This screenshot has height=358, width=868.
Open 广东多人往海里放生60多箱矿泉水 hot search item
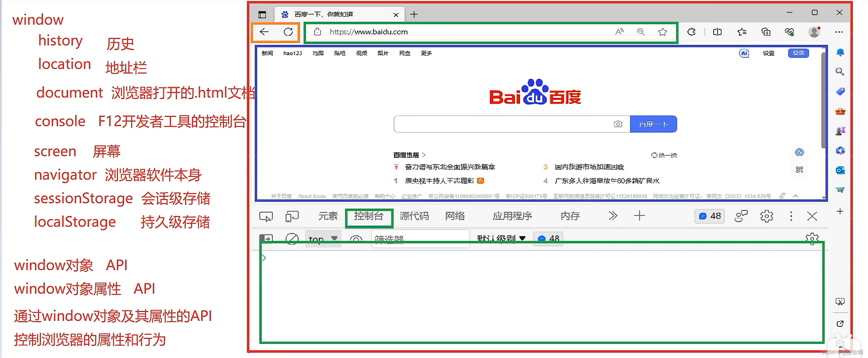click(607, 181)
